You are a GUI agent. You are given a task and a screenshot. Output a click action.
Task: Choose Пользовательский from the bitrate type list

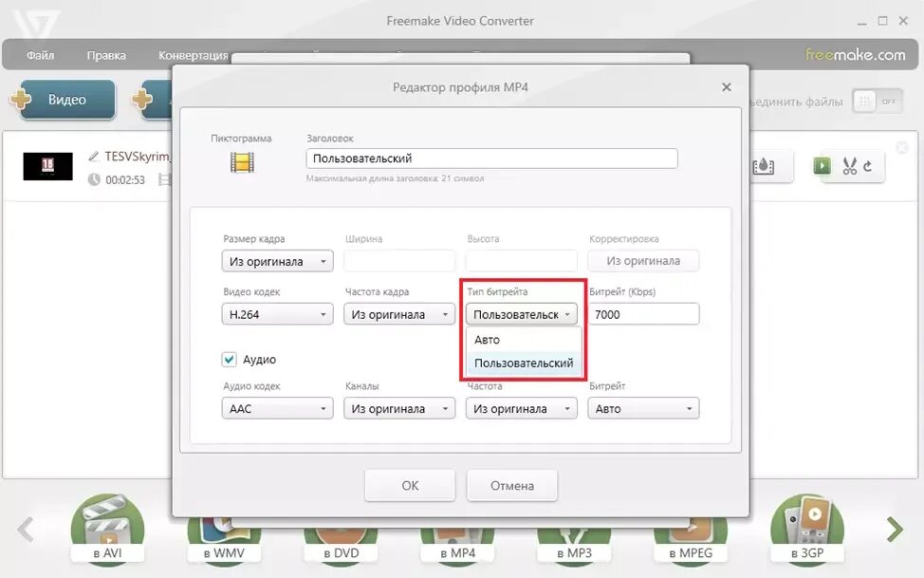point(524,364)
